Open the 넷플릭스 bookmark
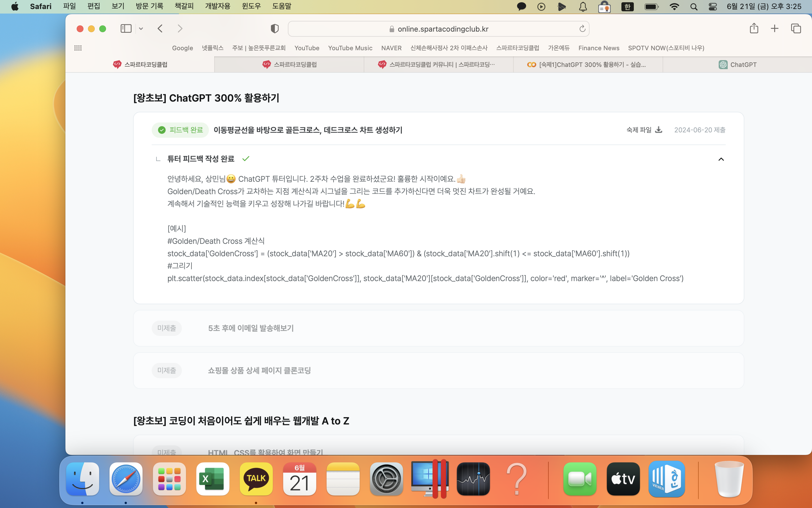 point(213,48)
